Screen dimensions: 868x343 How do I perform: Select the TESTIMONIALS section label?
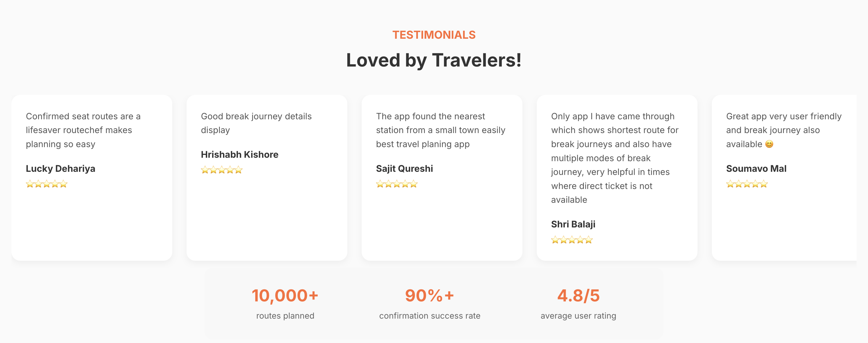[x=434, y=35]
